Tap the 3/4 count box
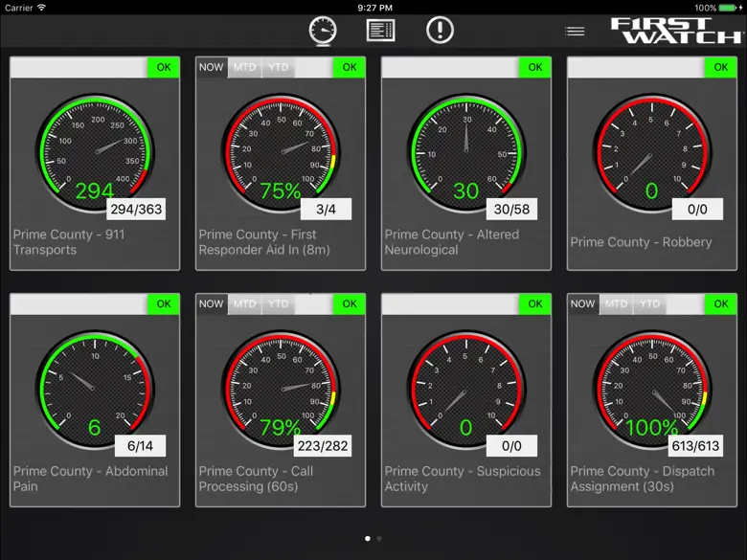This screenshot has width=747, height=560. [x=326, y=209]
